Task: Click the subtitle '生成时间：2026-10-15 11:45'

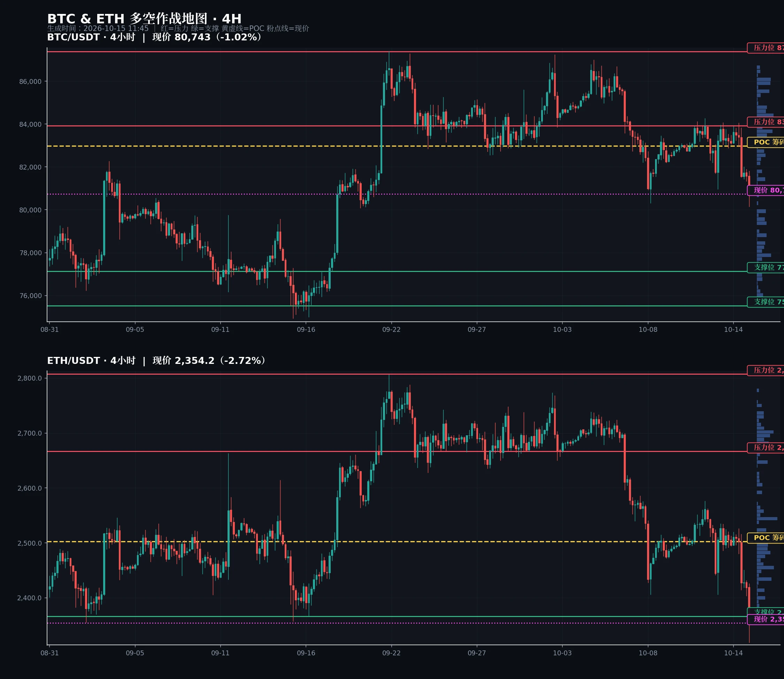Action: point(98,29)
